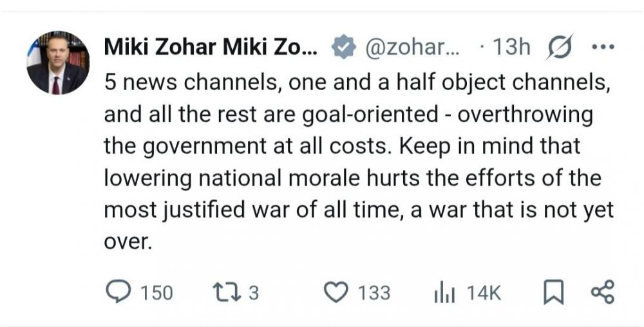This screenshot has width=644, height=327.
Task: Like the post with the heart icon
Action: coord(335,293)
